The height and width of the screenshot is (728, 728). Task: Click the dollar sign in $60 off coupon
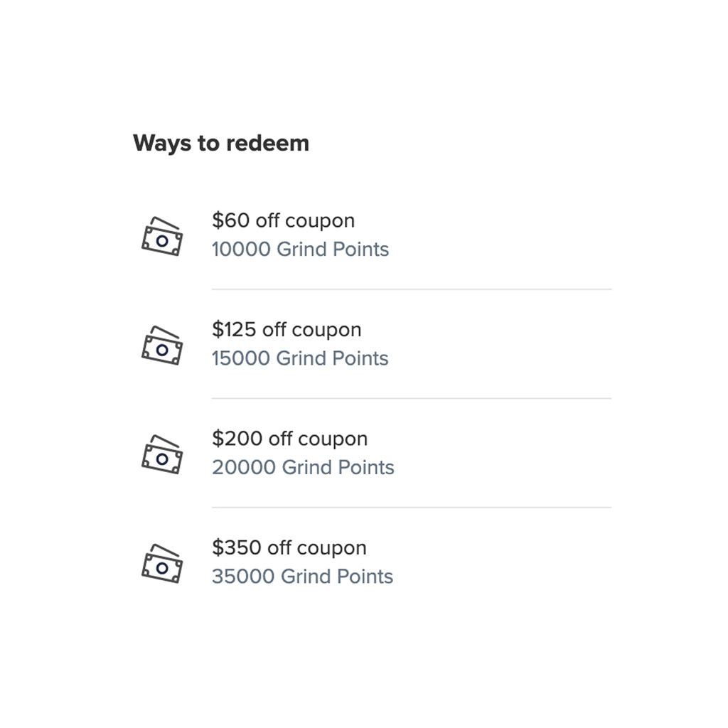(x=218, y=220)
